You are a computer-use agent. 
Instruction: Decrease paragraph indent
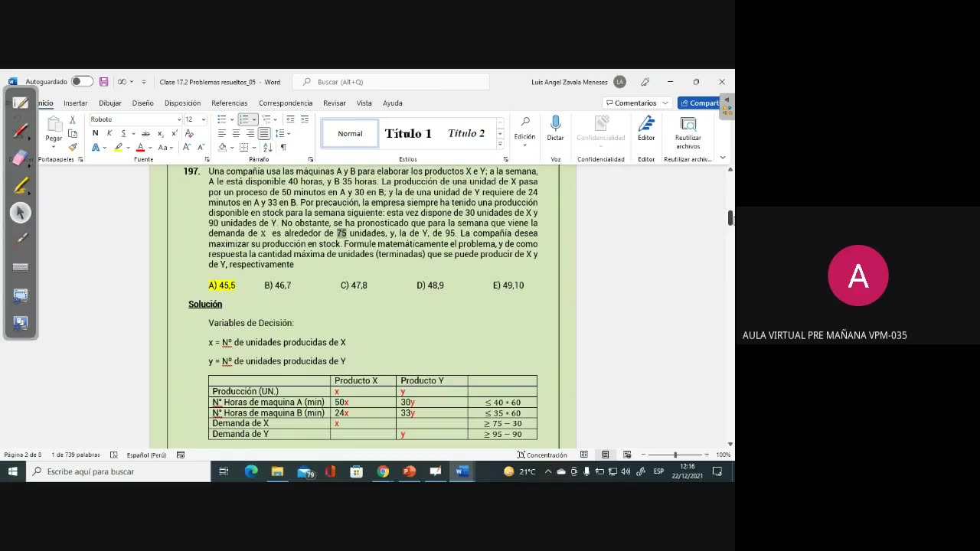coord(290,119)
